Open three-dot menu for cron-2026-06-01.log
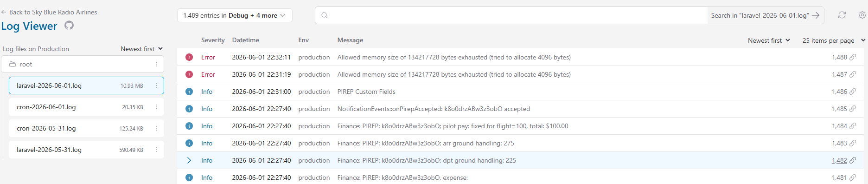The height and width of the screenshot is (184, 868). tap(157, 107)
